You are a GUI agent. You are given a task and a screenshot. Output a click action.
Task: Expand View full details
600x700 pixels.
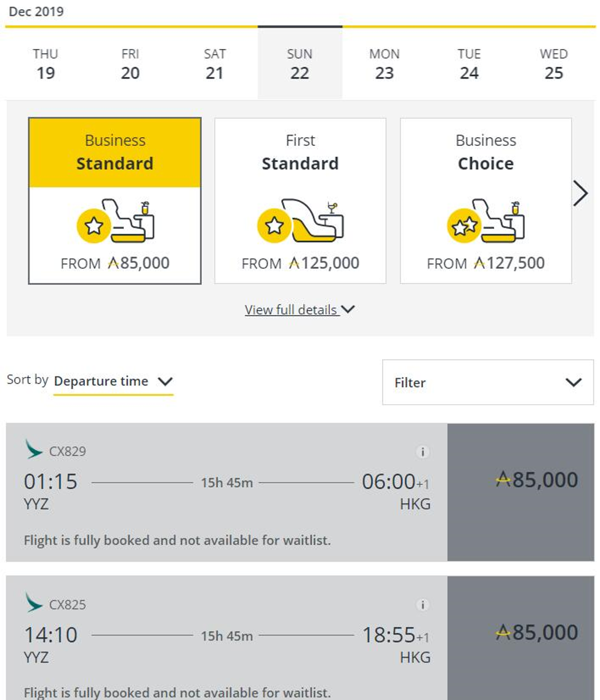[x=300, y=309]
